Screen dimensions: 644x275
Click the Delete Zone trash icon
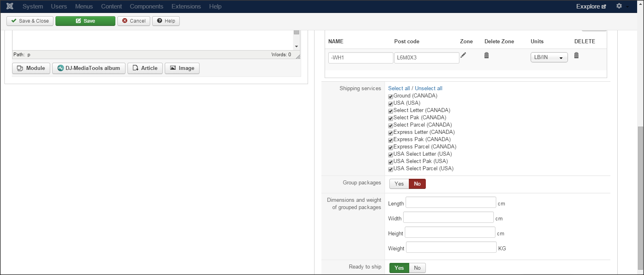point(487,55)
